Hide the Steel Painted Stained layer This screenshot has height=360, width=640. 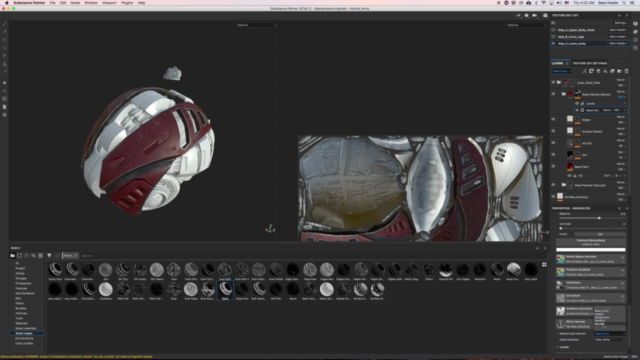tap(553, 94)
